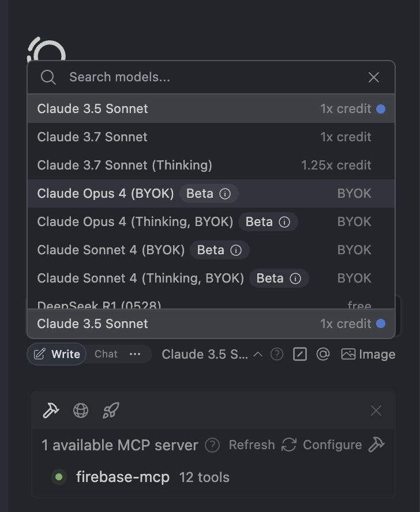
Task: Click the globe icon in MCP toolbar
Action: pos(81,411)
